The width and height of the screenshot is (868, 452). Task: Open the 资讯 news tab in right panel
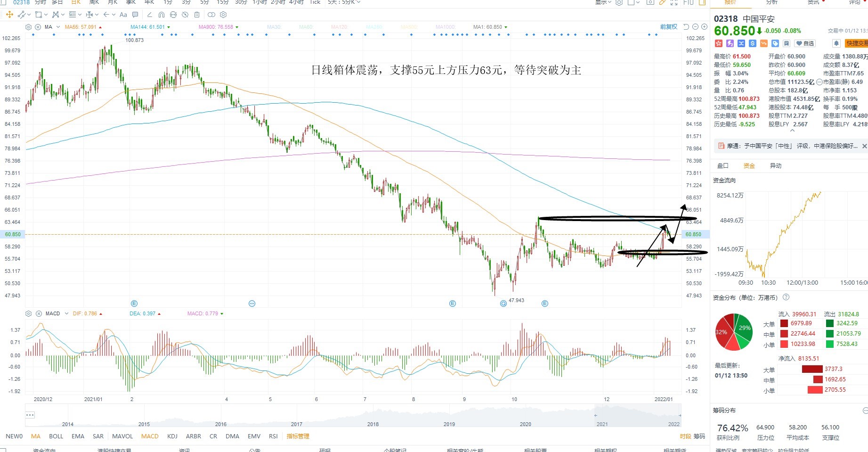(x=813, y=2)
